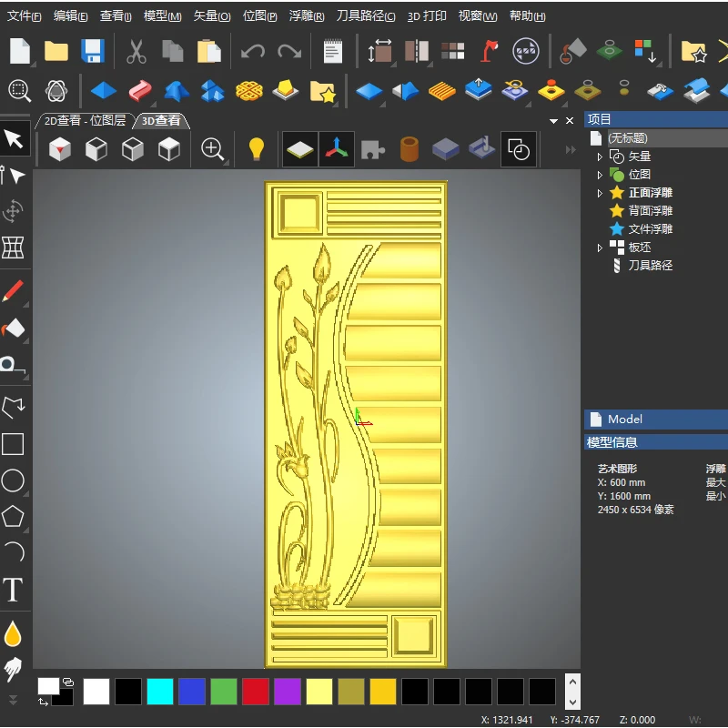
Task: Toggle the XYZ origin axes display
Action: pos(337,149)
